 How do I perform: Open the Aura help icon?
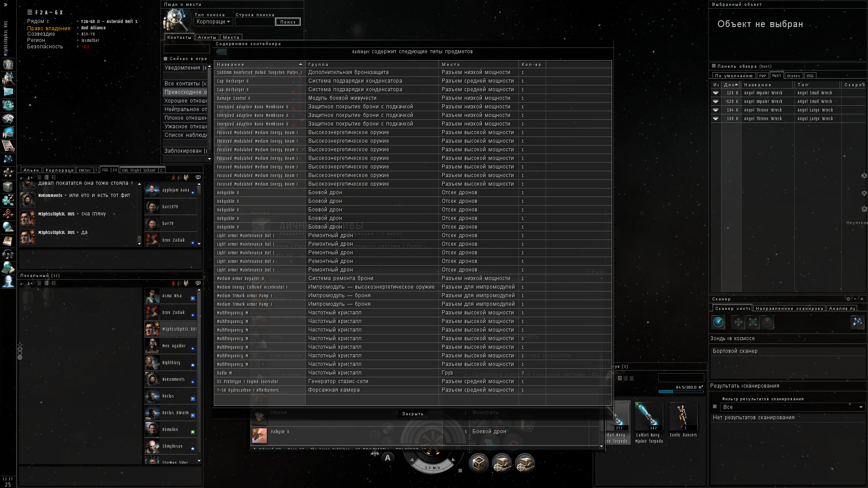8,281
